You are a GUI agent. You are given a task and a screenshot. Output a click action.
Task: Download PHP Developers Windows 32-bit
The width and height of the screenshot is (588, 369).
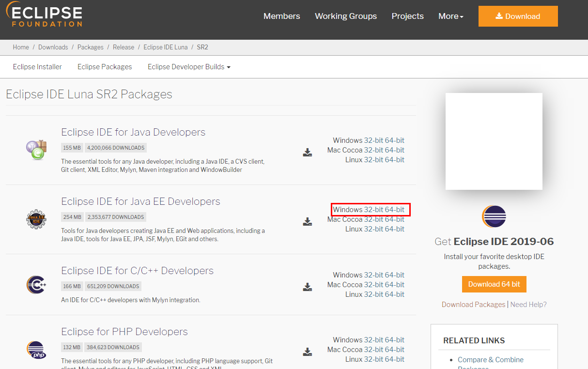click(373, 340)
